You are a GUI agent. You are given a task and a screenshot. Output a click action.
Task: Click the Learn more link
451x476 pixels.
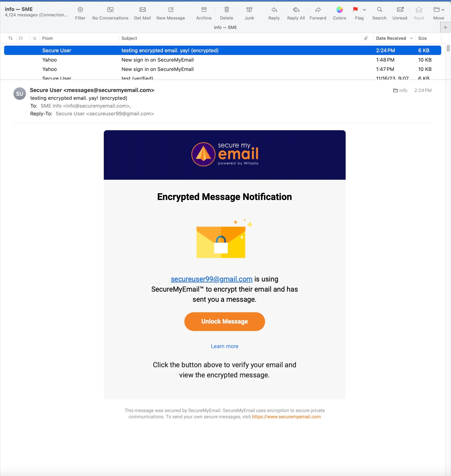click(225, 346)
